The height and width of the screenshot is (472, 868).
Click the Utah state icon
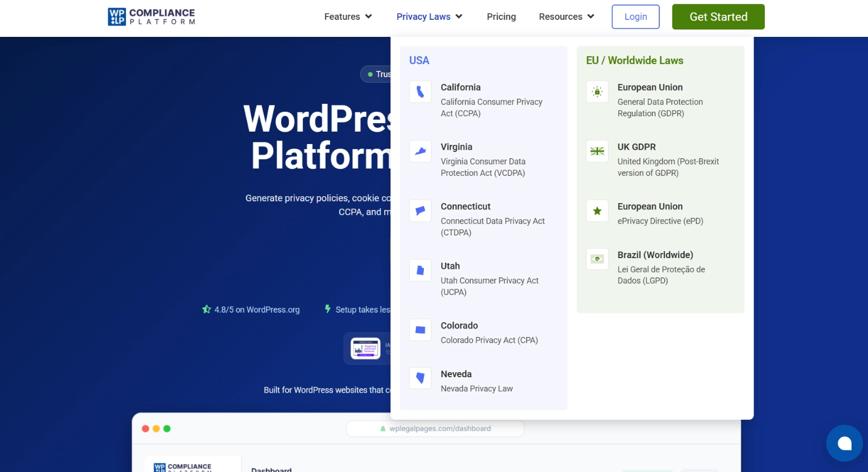tap(420, 271)
